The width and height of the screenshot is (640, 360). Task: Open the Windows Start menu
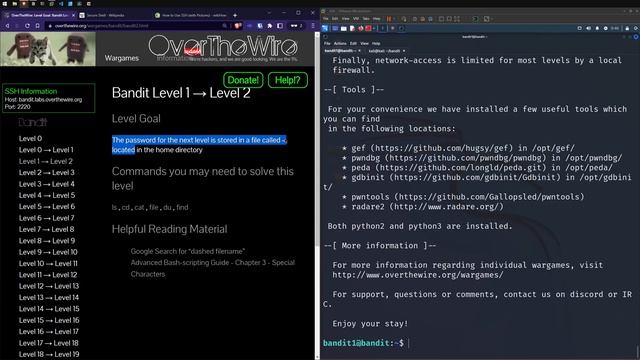click(x=4, y=4)
